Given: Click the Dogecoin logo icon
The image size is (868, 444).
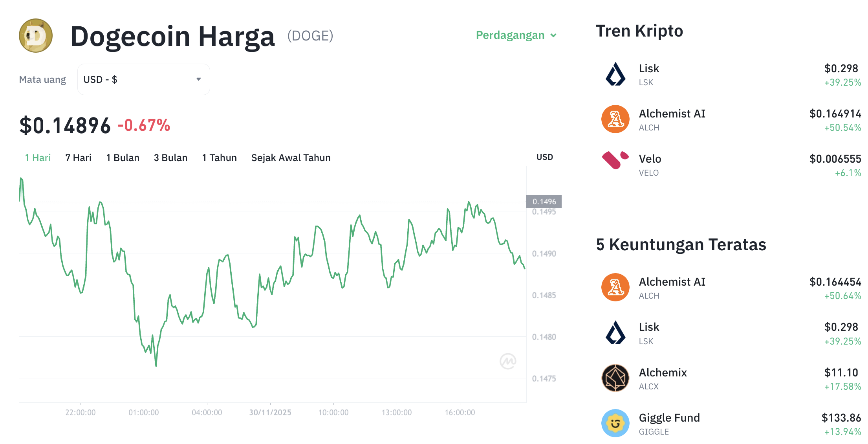Looking at the screenshot, I should point(35,35).
